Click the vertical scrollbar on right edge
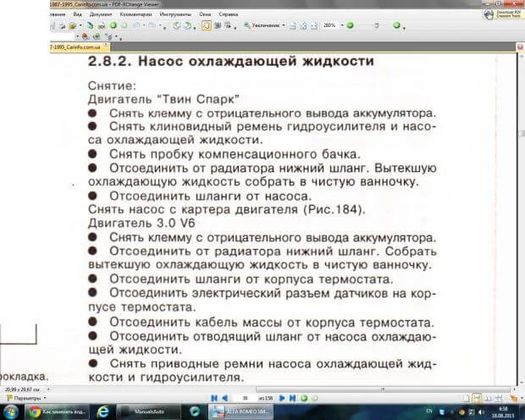525x420 pixels. tap(522, 133)
